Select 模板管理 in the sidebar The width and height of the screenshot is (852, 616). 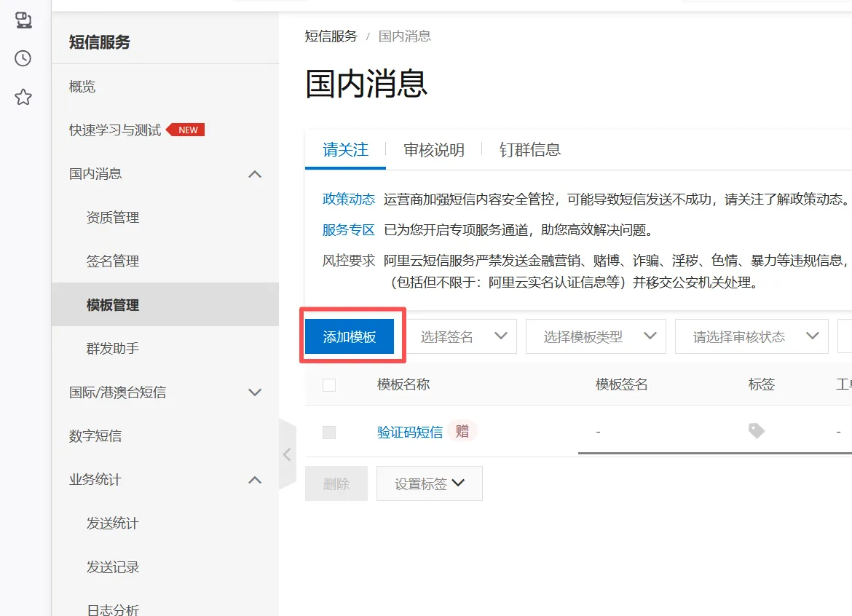point(165,305)
